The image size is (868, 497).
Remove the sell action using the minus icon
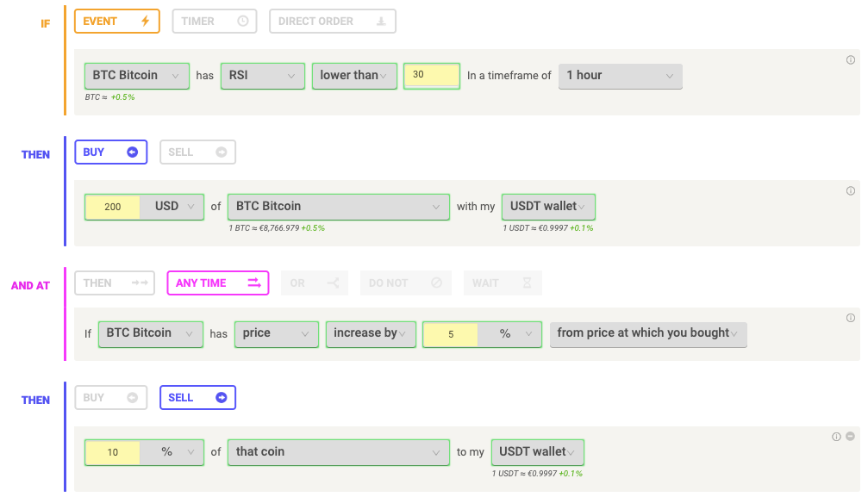(x=850, y=437)
